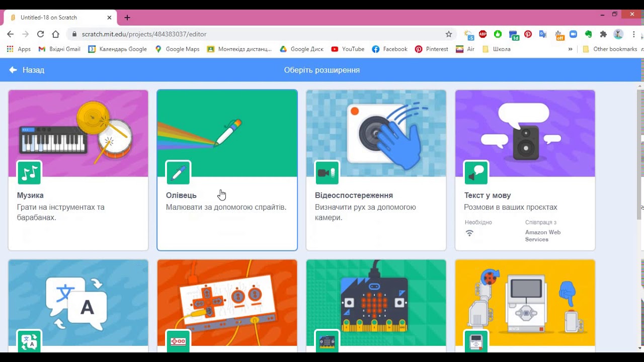Click the rainbow pen artwork image
The height and width of the screenshot is (362, 644).
coord(227,133)
